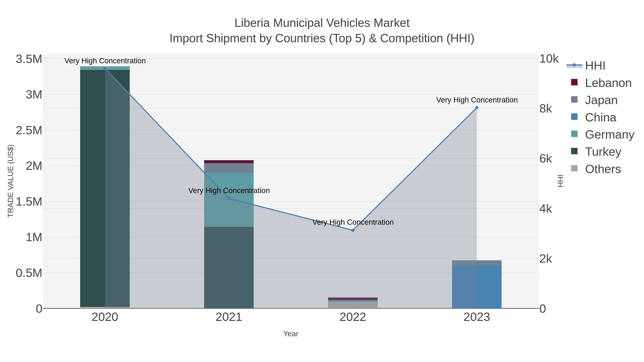The image size is (644, 362).
Task: Click the 'TRADE VALUE (US$)' axis title
Action: coord(11,181)
